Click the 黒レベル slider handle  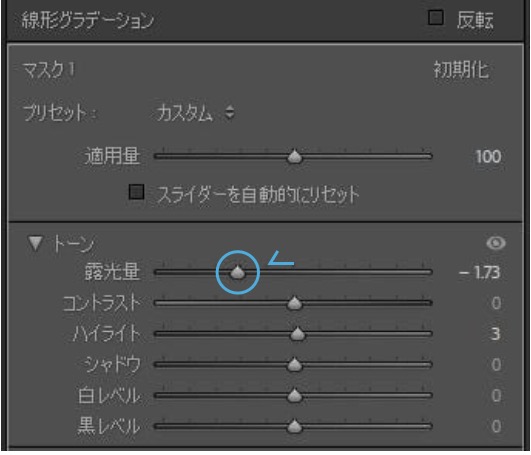pos(295,426)
